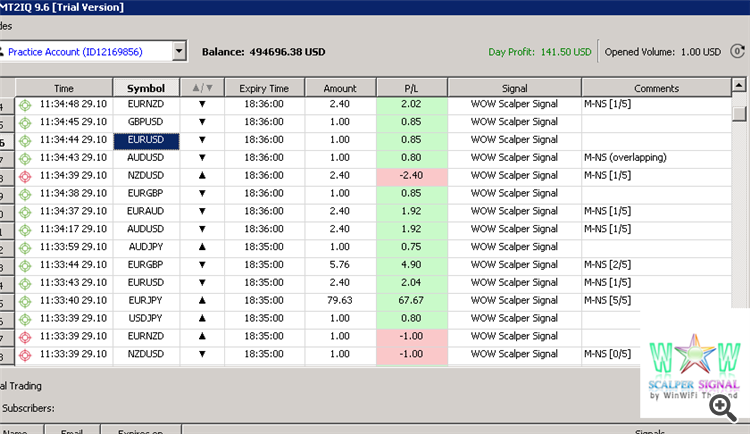The height and width of the screenshot is (434, 750).
Task: Click the up arrow of the 11:34:39 NZDUSD trade
Action: 202,175
